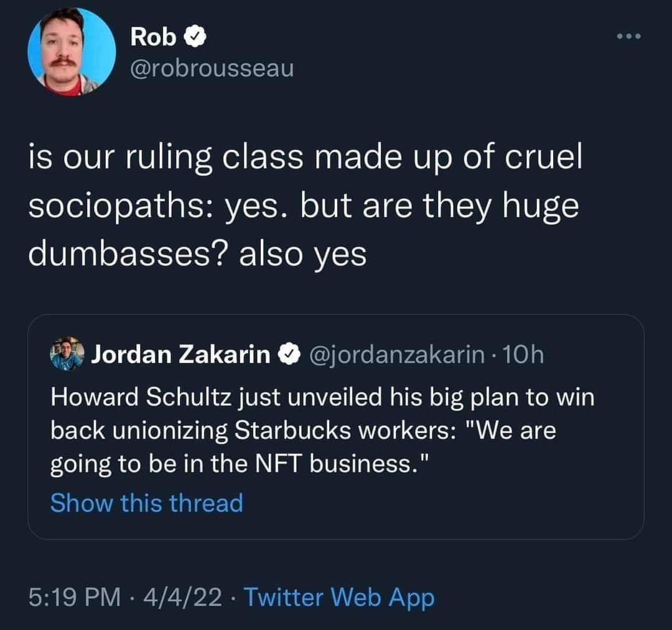Click the verified badge beside Rob

[194, 39]
